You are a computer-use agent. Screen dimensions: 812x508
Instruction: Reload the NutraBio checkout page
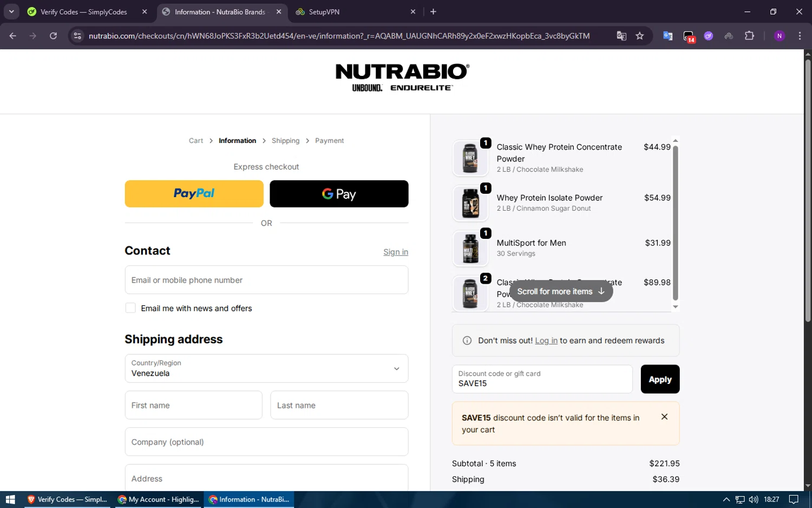coord(53,36)
